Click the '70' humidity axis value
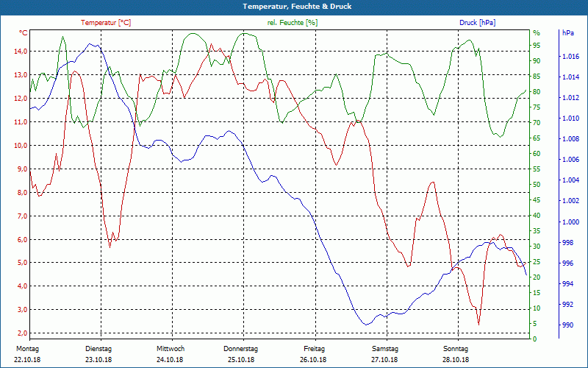The image size is (588, 368). [x=537, y=123]
